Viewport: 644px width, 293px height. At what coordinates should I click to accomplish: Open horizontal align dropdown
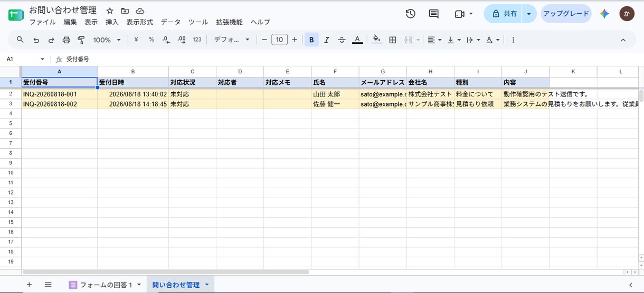[x=434, y=40]
